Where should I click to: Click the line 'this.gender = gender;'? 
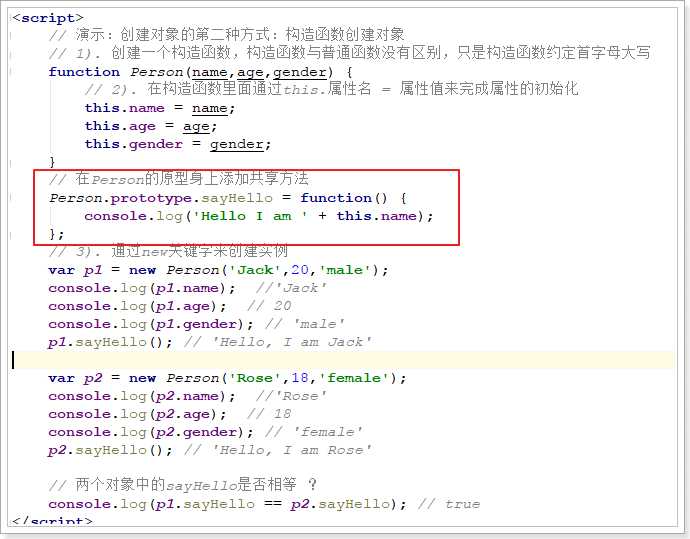coord(178,144)
